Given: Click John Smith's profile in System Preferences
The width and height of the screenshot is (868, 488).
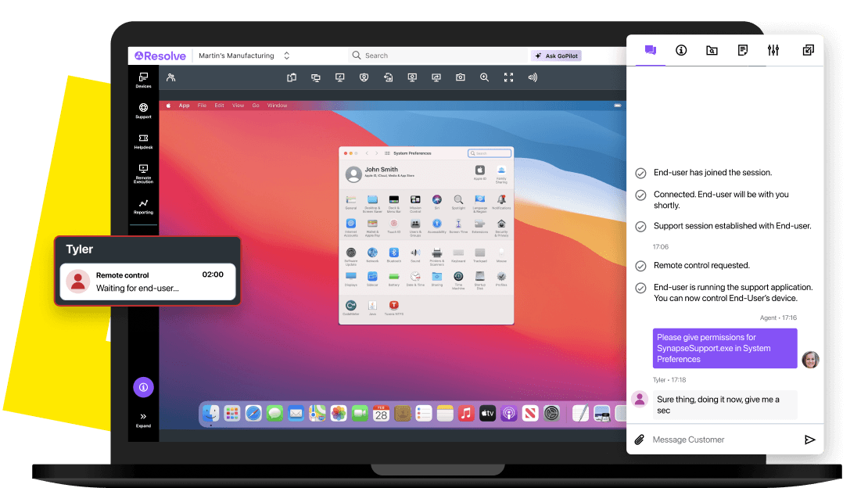Looking at the screenshot, I should (x=380, y=174).
